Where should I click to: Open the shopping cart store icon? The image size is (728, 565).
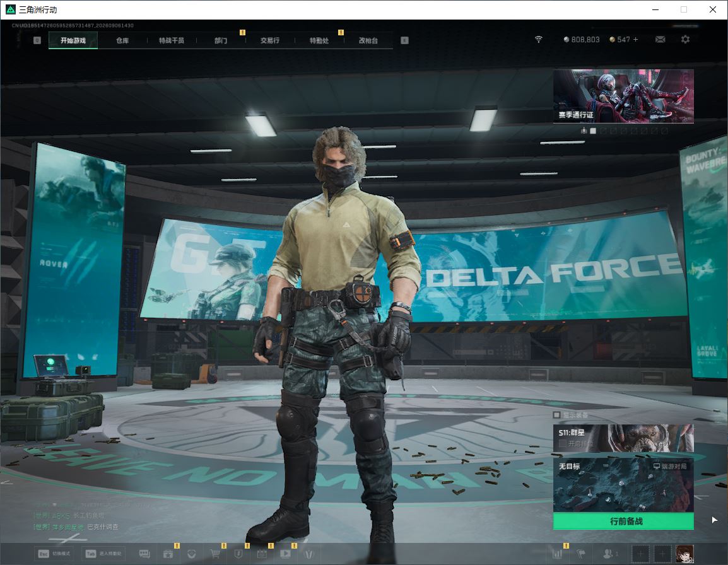pos(215,554)
